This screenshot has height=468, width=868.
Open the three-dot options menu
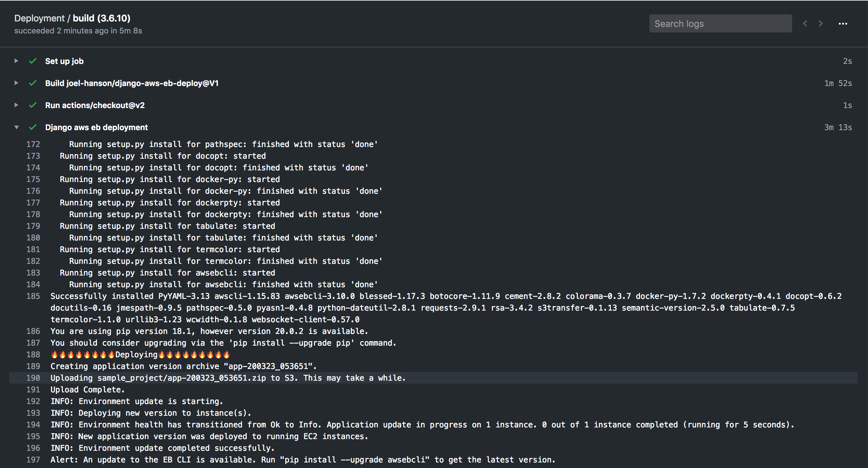point(843,24)
